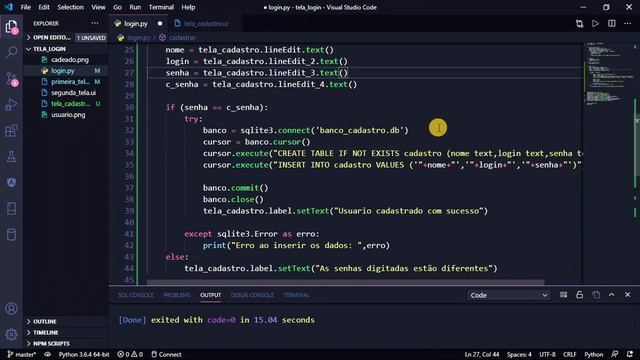Click the Connect status bar item

point(166,354)
